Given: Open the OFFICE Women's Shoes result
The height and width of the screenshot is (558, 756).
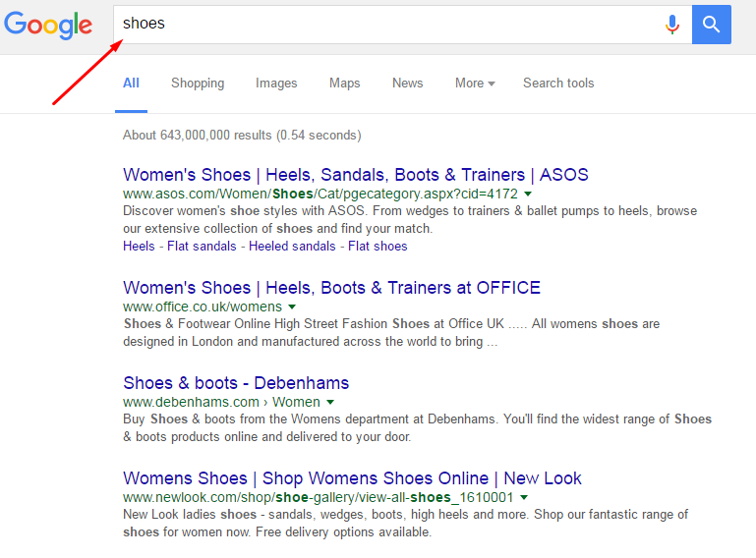Looking at the screenshot, I should (331, 288).
